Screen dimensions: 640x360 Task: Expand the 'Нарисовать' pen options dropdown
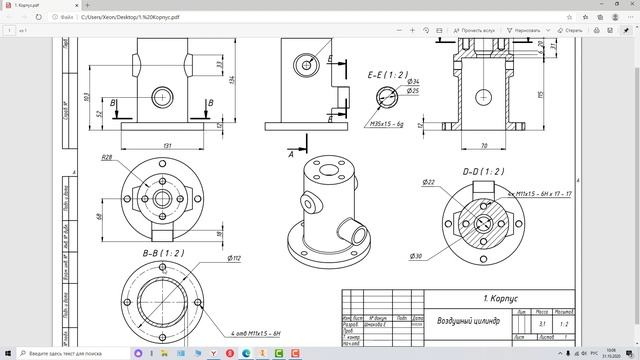548,30
